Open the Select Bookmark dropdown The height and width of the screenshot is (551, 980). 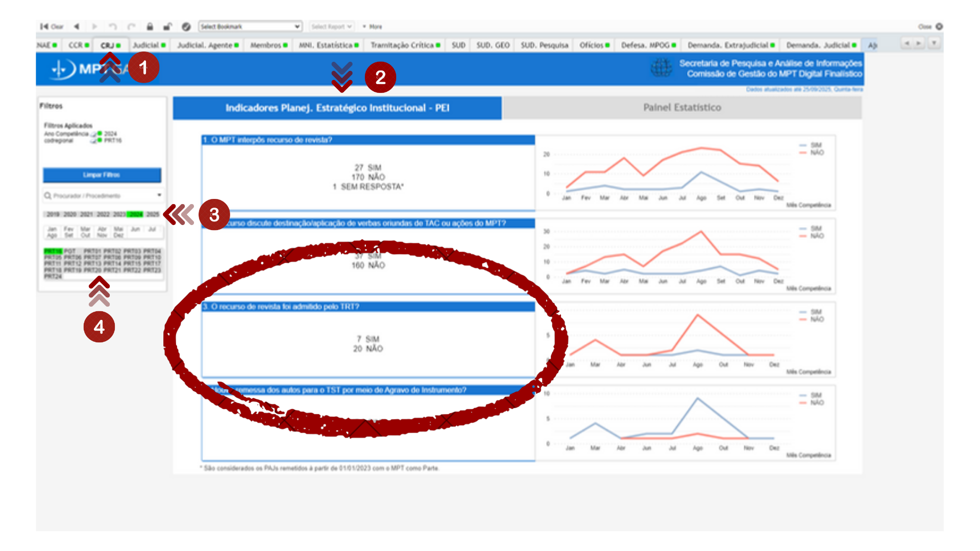(250, 27)
